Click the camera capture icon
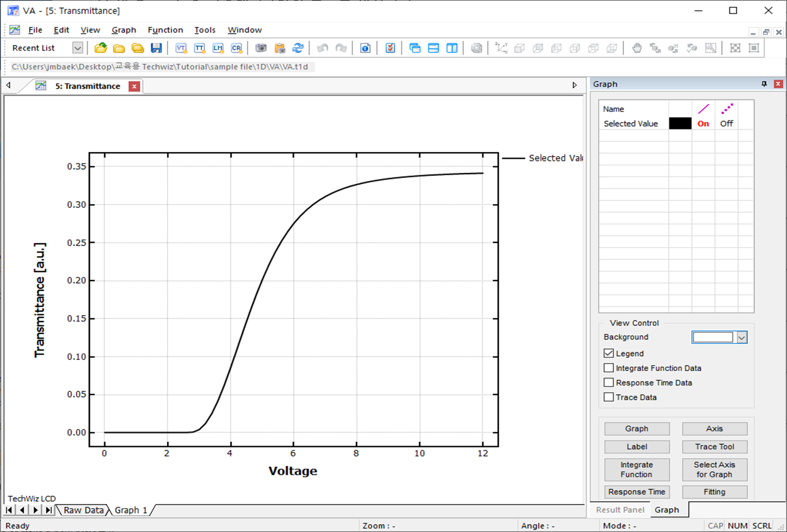 261,48
